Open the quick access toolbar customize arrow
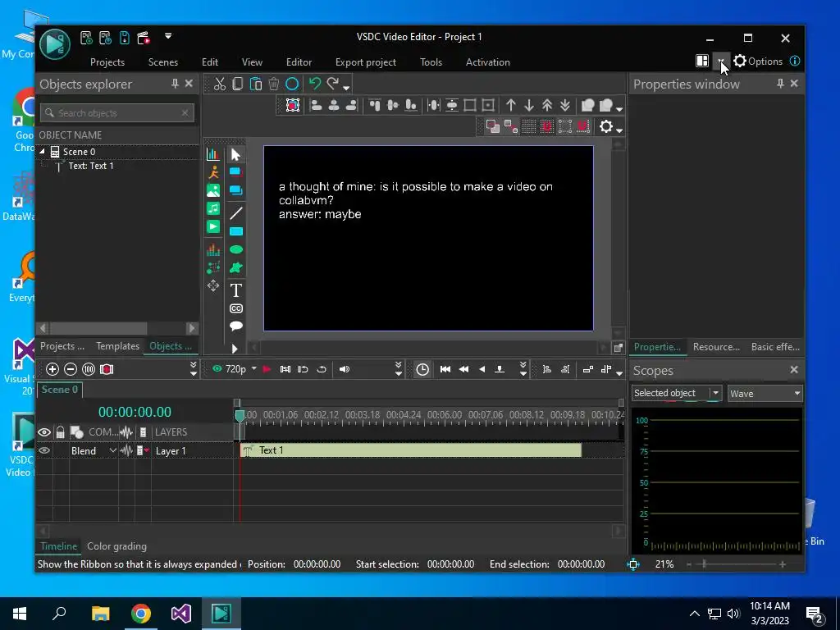The image size is (840, 630). click(x=167, y=36)
